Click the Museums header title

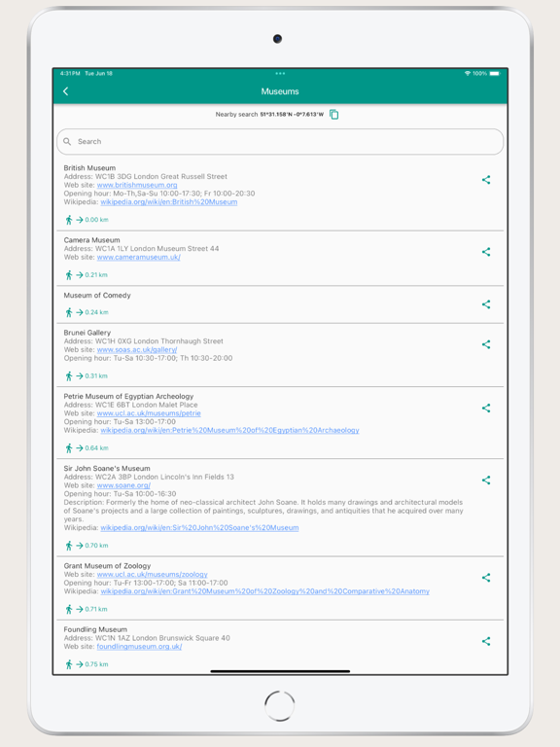point(280,91)
